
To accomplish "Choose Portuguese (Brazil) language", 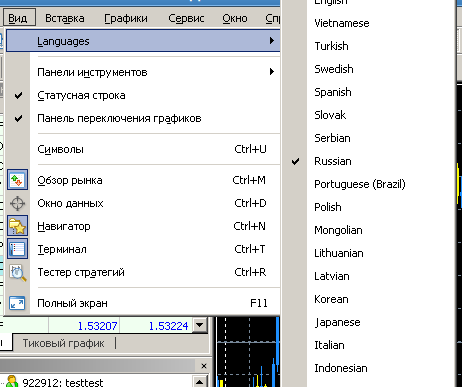I will tap(360, 184).
